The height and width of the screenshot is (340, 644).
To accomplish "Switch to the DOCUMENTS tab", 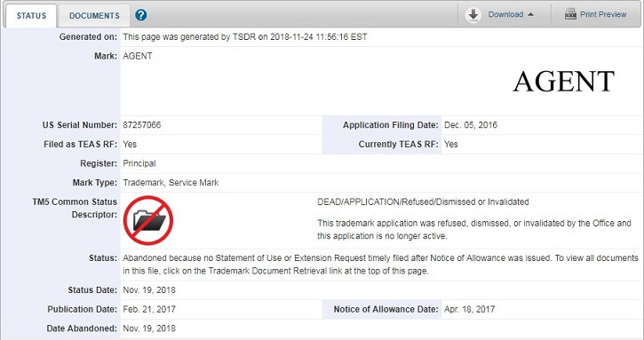I will (x=94, y=16).
